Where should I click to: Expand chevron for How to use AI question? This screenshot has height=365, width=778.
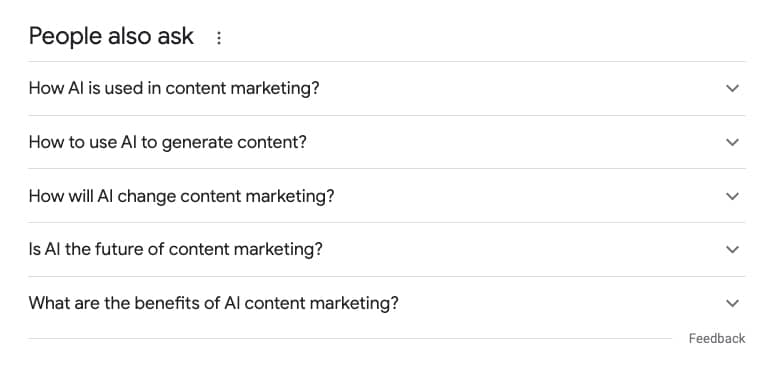pyautogui.click(x=732, y=142)
